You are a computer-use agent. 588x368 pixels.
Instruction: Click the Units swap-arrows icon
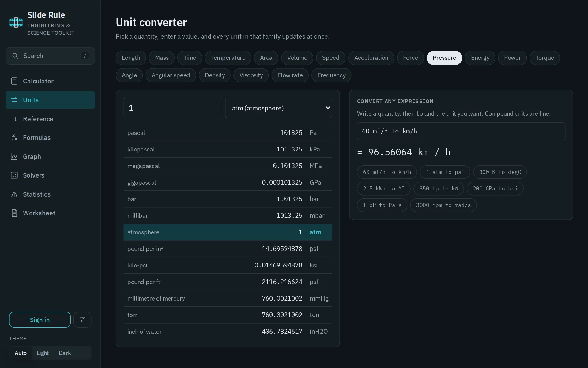(x=14, y=100)
